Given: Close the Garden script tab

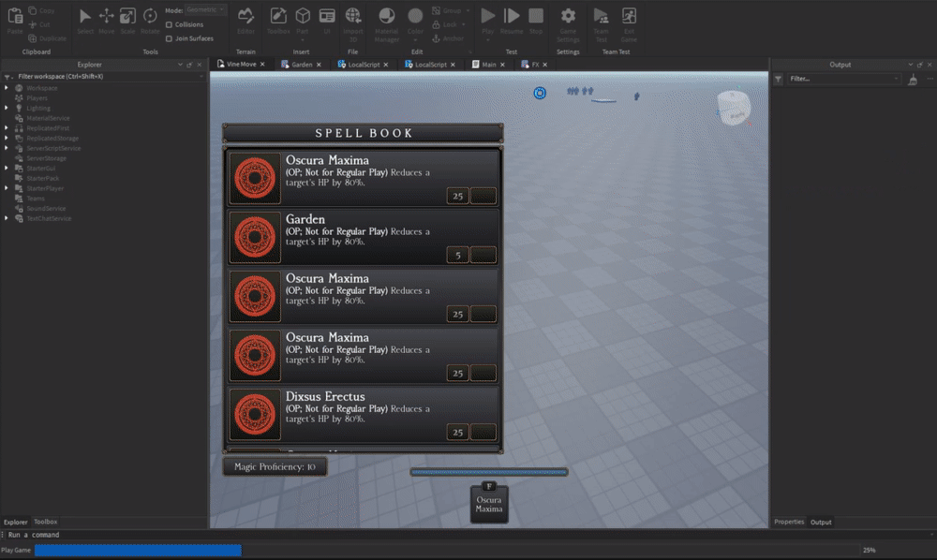Looking at the screenshot, I should (319, 65).
